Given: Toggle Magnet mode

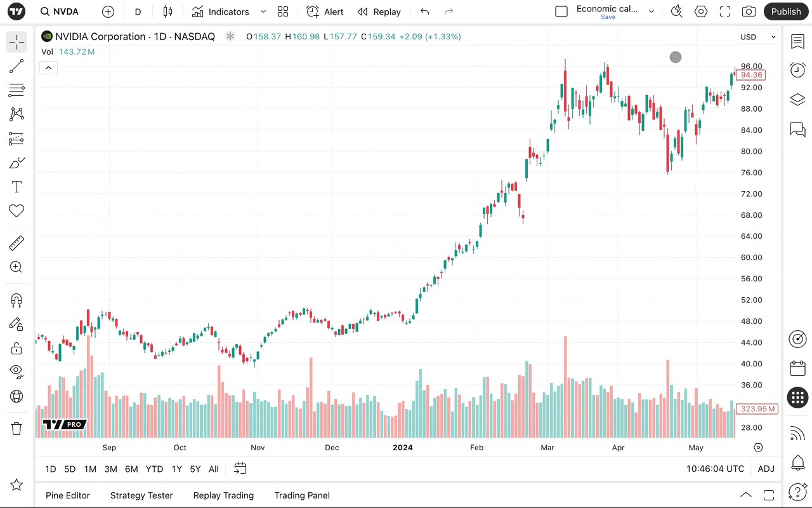Looking at the screenshot, I should click(x=16, y=300).
